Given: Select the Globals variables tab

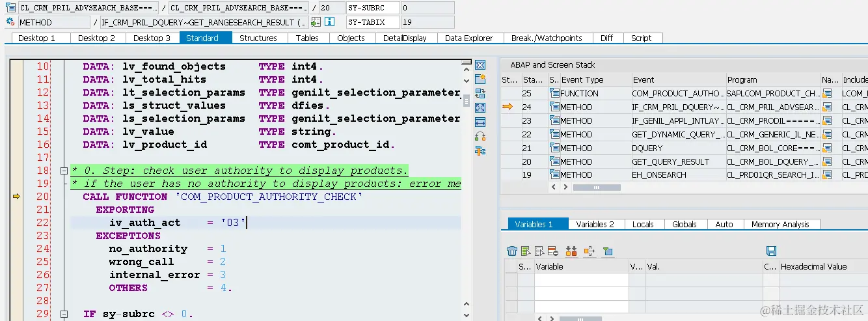Looking at the screenshot, I should [x=685, y=224].
